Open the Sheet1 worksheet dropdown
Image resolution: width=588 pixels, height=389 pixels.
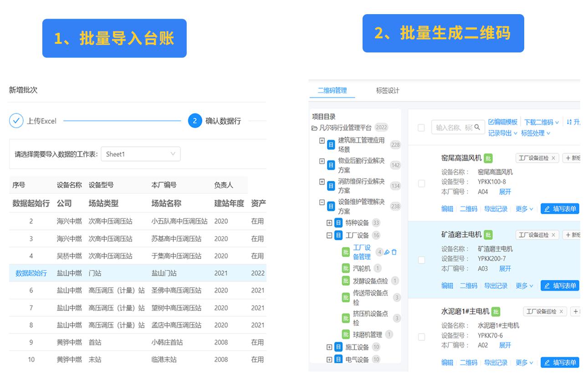pos(140,154)
